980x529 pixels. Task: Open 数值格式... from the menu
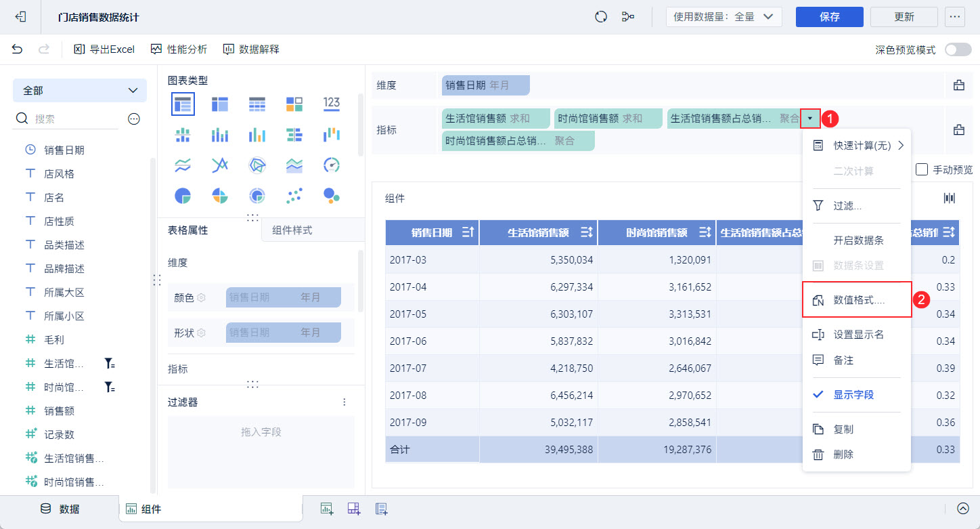click(x=857, y=300)
